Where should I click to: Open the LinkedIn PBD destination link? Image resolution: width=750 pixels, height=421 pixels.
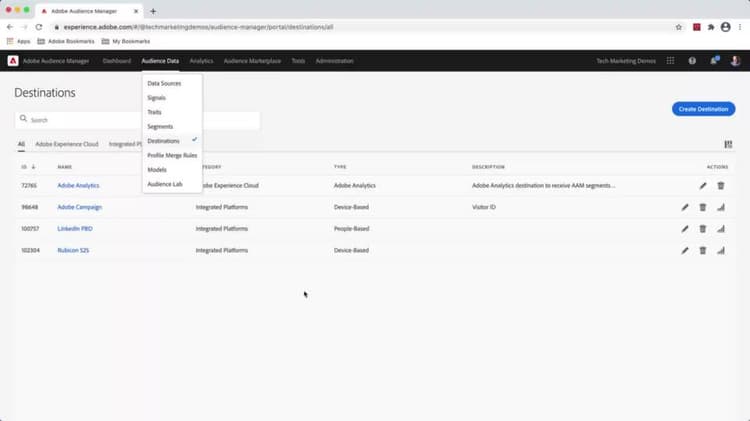point(75,229)
